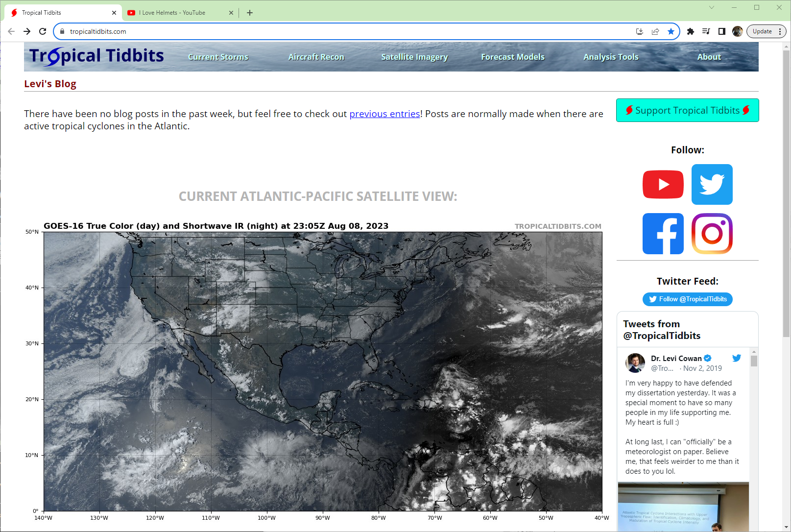Open the Facebook follow icon
The width and height of the screenshot is (791, 532).
(x=663, y=234)
